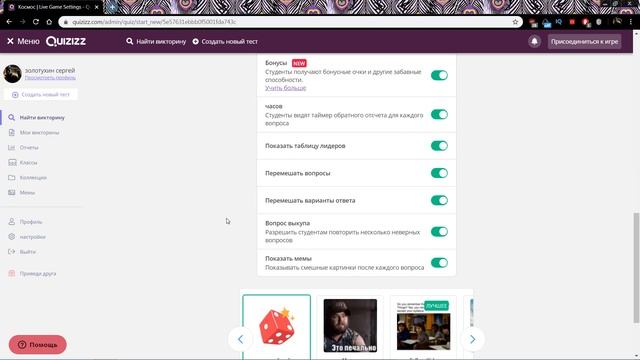Open the Просмотреть профиль link
640x360 pixels.
click(50, 78)
